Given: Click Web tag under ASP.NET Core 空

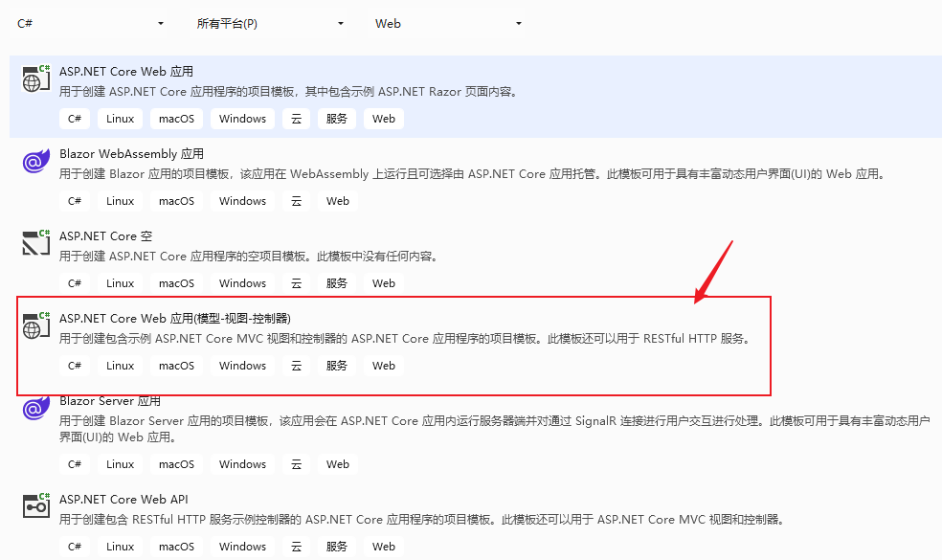Looking at the screenshot, I should click(384, 283).
